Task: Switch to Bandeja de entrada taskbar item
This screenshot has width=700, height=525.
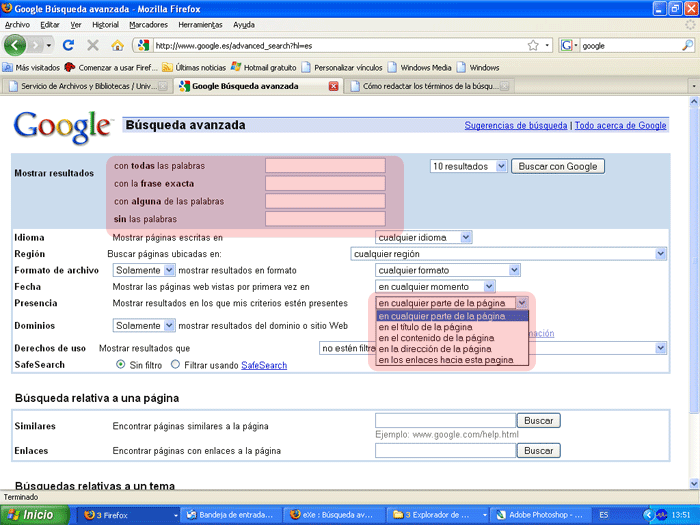Action: point(231,515)
